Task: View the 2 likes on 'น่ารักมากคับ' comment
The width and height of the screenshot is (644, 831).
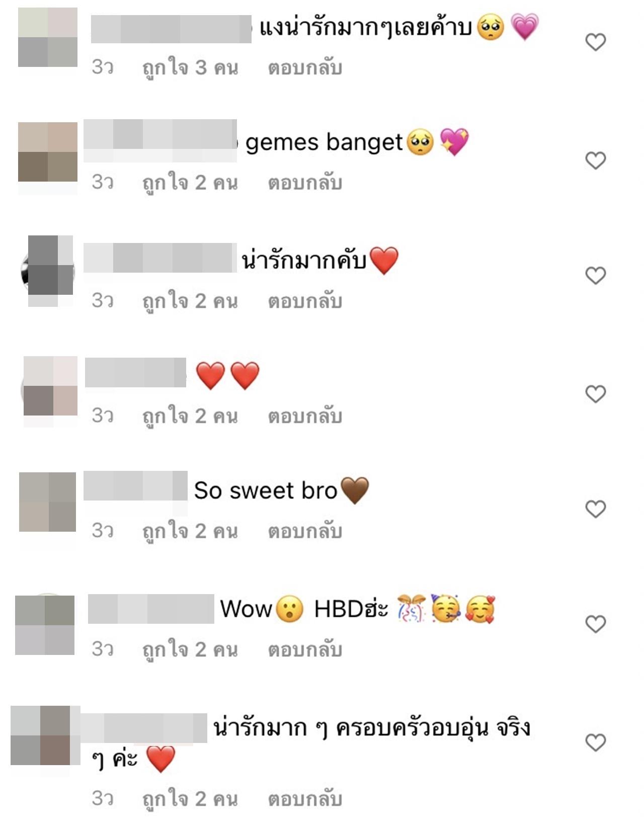Action: (x=190, y=301)
